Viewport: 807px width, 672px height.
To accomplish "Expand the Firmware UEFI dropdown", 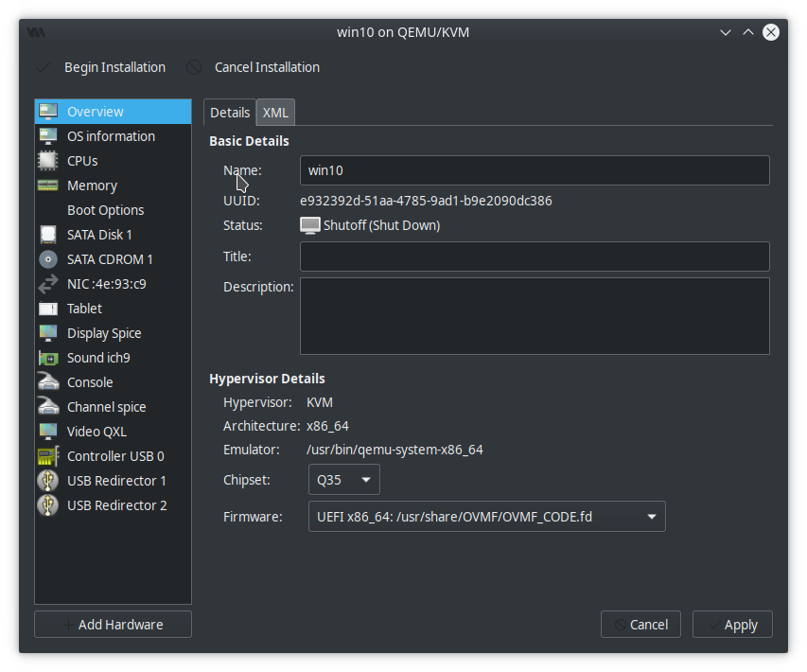I will coord(487,517).
